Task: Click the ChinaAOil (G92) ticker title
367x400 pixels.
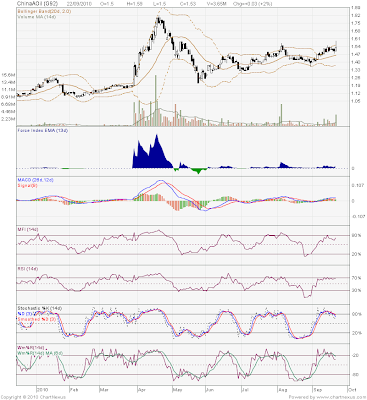Action: point(37,3)
